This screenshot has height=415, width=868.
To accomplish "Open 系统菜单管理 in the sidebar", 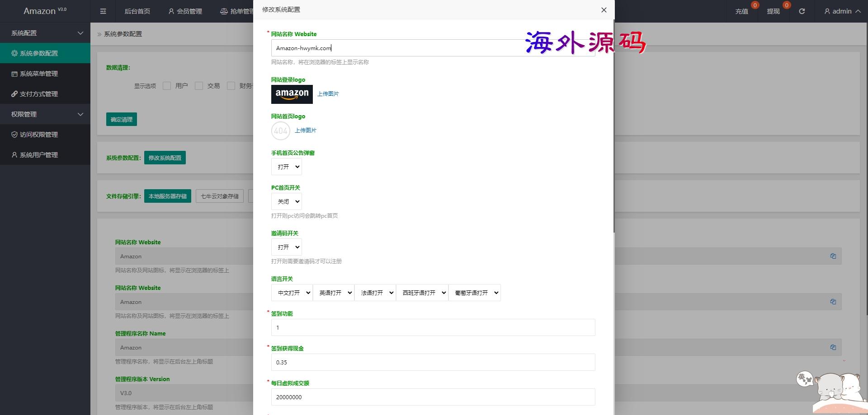I will 45,74.
